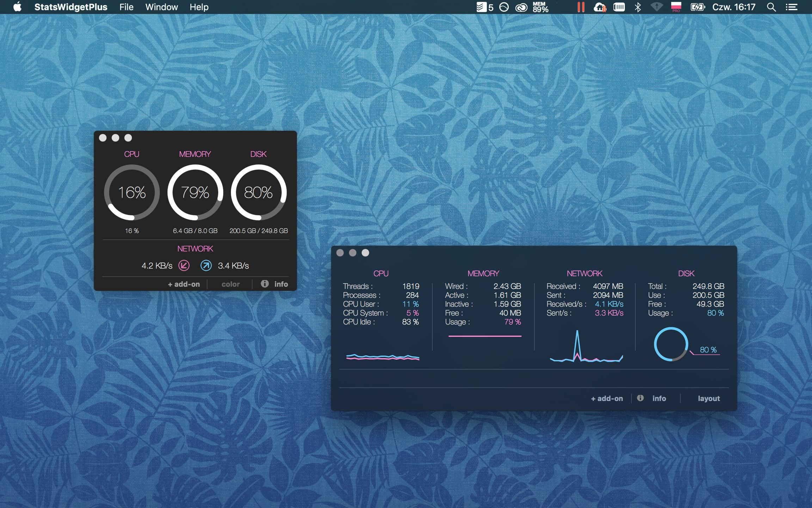Click the Bluetooth icon in menu bar
Image resolution: width=812 pixels, height=508 pixels.
638,7
